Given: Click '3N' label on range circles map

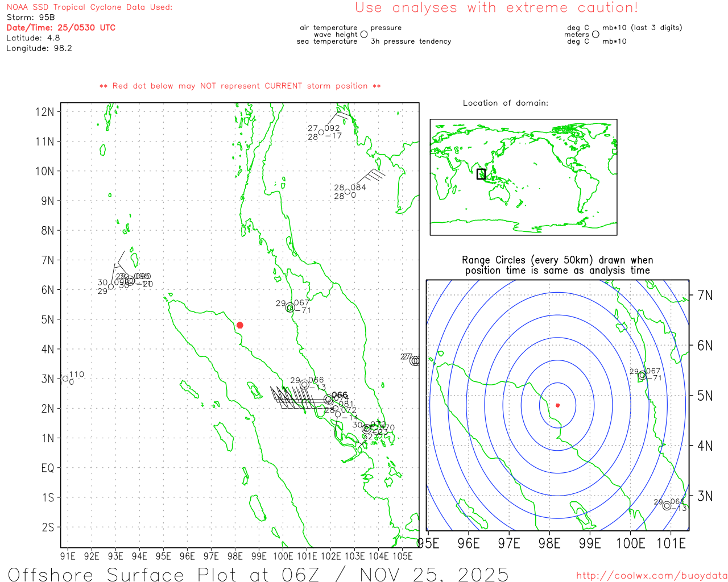Looking at the screenshot, I should tap(705, 496).
